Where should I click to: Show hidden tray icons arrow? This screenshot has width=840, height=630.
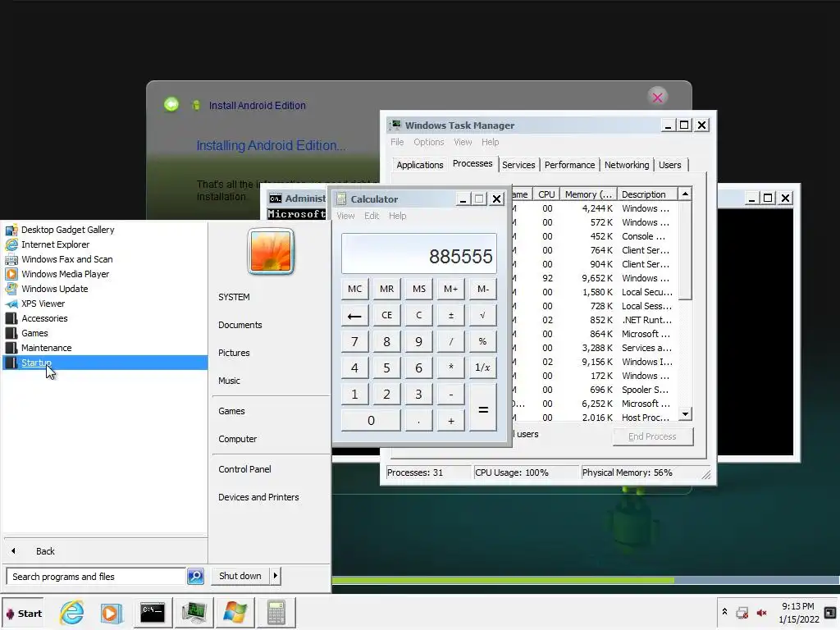click(x=724, y=611)
